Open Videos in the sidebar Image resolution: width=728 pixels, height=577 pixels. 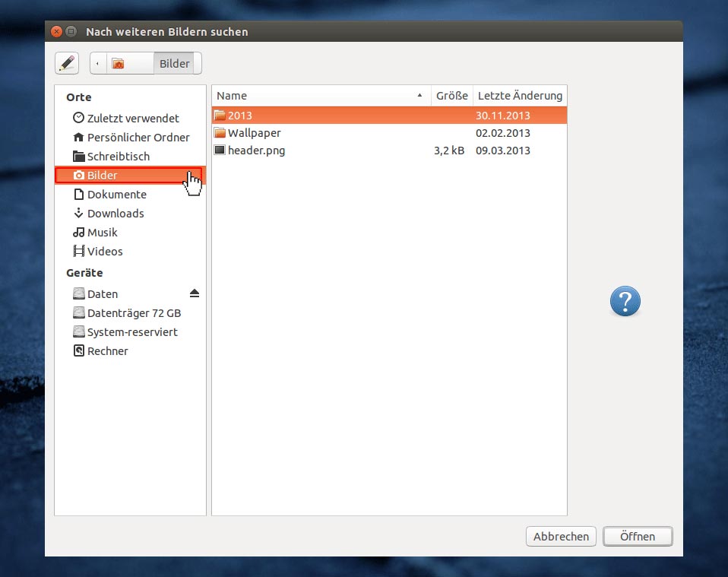pos(130,252)
